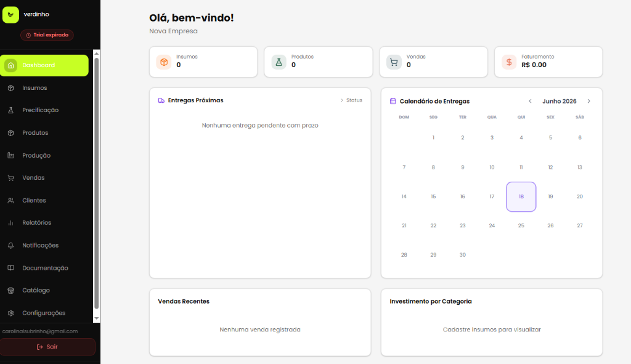Click the Produtos package icon in sidebar
Viewport: 631px width, 364px height.
pyautogui.click(x=11, y=133)
